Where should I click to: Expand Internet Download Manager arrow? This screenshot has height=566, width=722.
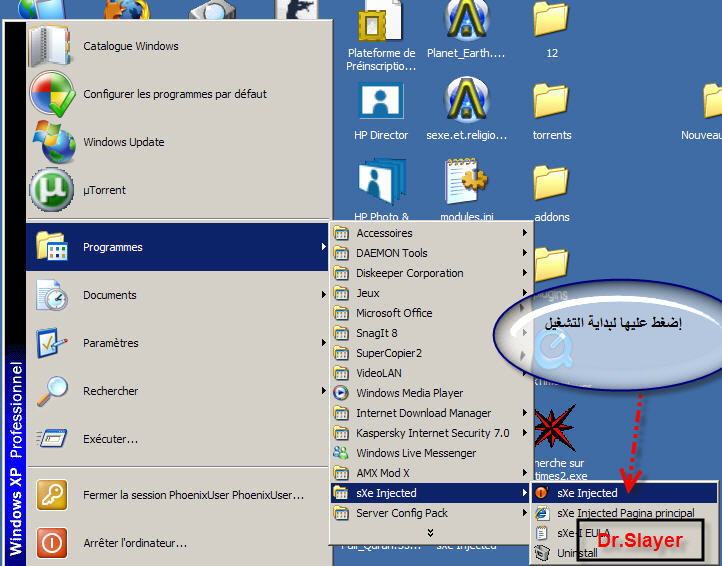(524, 413)
